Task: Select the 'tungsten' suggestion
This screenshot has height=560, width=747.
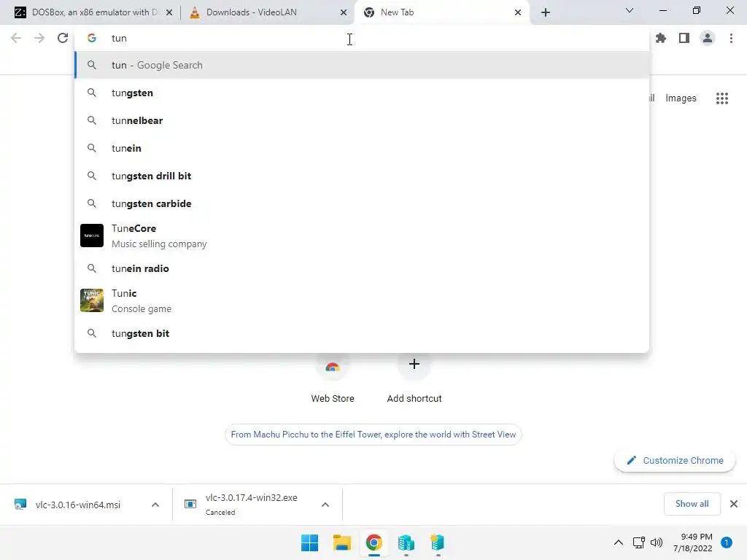Action: click(x=362, y=93)
